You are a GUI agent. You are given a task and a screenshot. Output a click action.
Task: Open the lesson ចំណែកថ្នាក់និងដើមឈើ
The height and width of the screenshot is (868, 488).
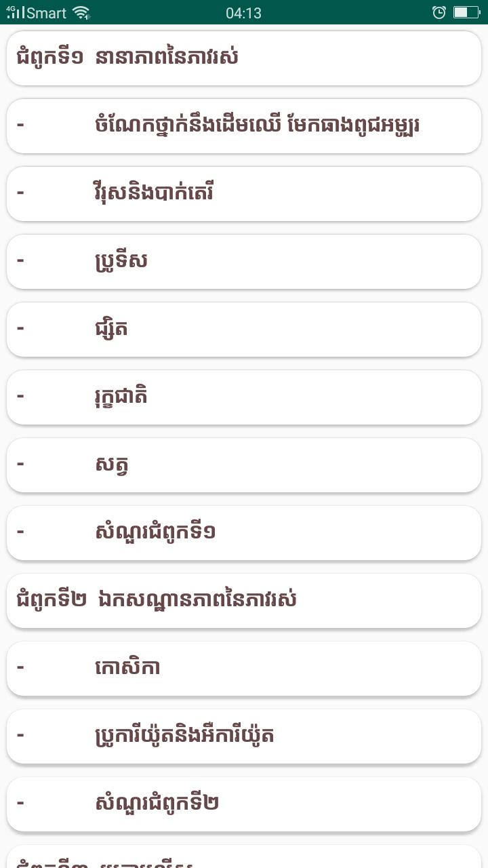(x=244, y=126)
